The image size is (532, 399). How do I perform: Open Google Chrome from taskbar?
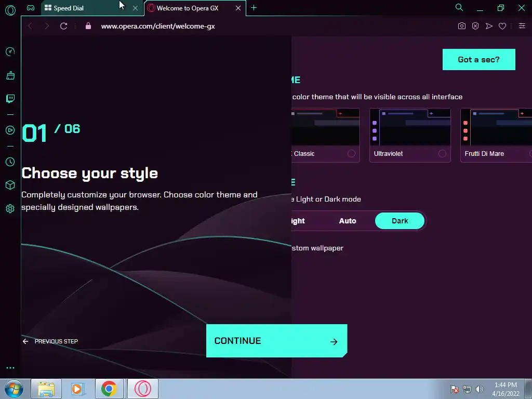point(109,389)
